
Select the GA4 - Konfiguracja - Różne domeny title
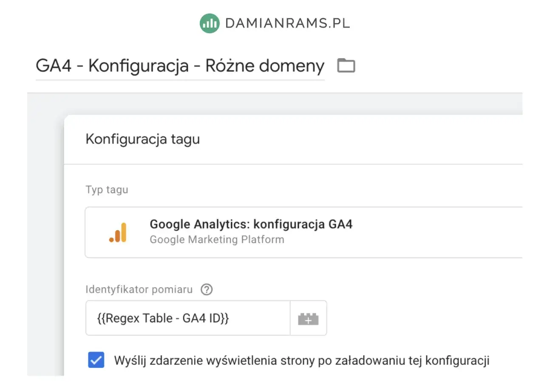tap(180, 65)
